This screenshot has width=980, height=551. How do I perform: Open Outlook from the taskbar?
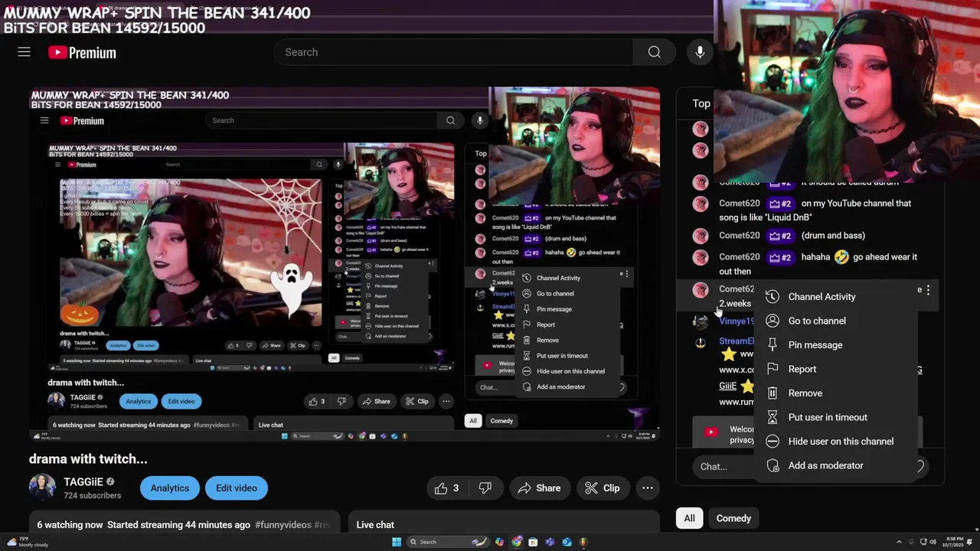click(x=567, y=542)
